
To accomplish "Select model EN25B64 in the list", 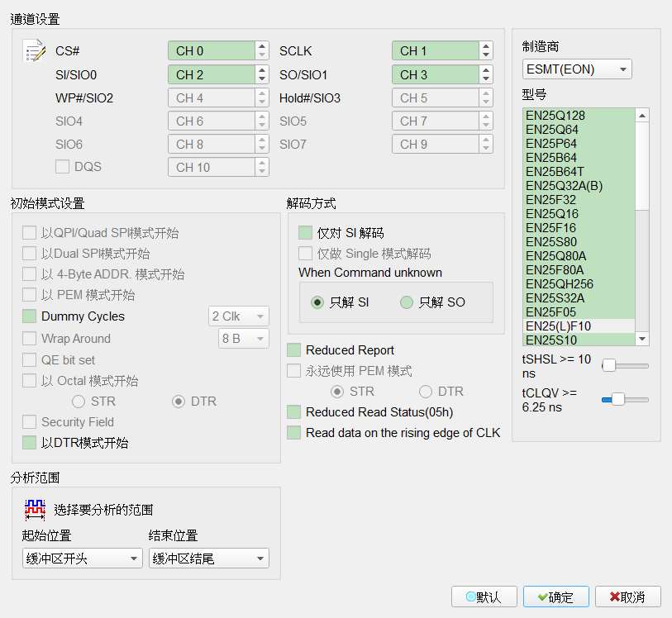I will 579,158.
